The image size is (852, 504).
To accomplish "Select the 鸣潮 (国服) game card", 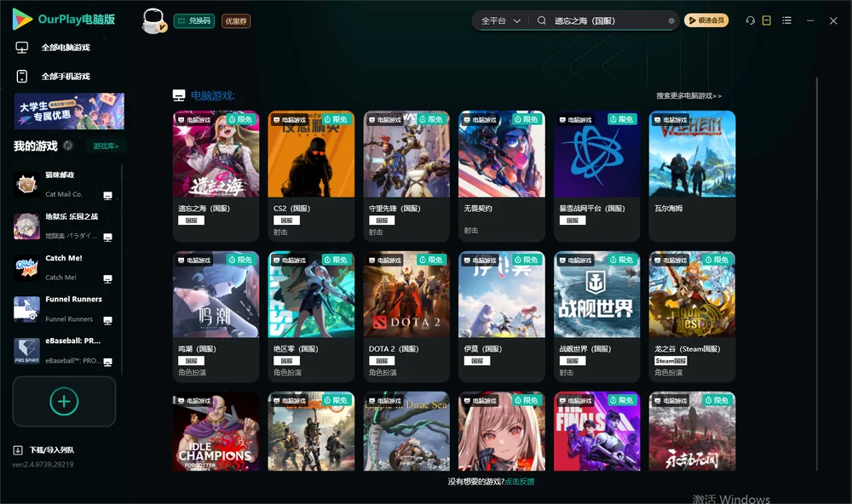I will tap(216, 317).
